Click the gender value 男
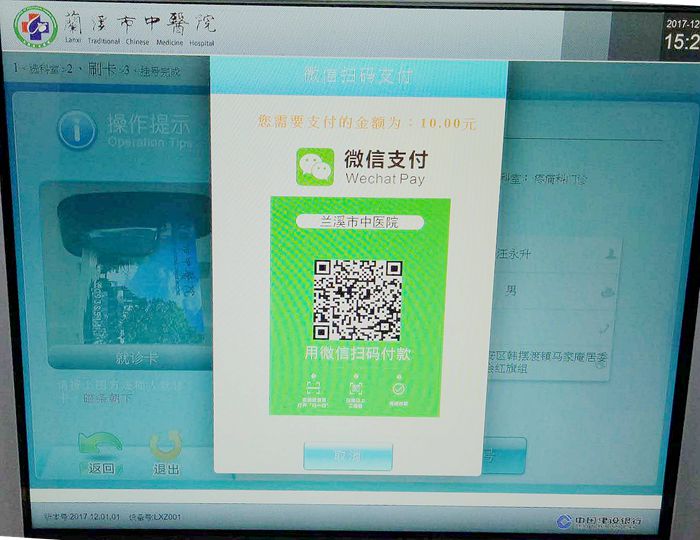700x540 pixels. pos(511,291)
